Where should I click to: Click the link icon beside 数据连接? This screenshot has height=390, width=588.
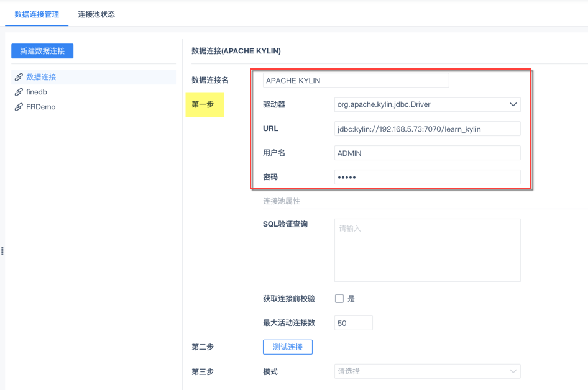click(x=19, y=77)
